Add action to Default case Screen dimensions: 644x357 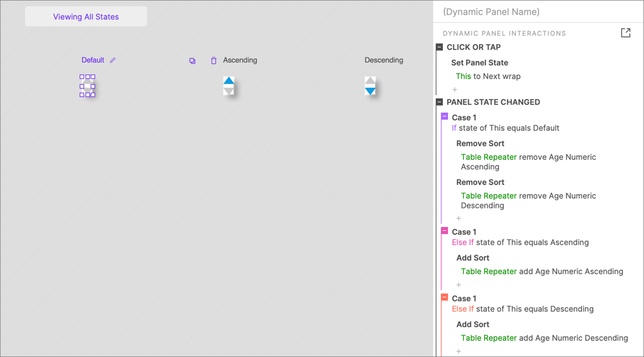click(x=459, y=218)
